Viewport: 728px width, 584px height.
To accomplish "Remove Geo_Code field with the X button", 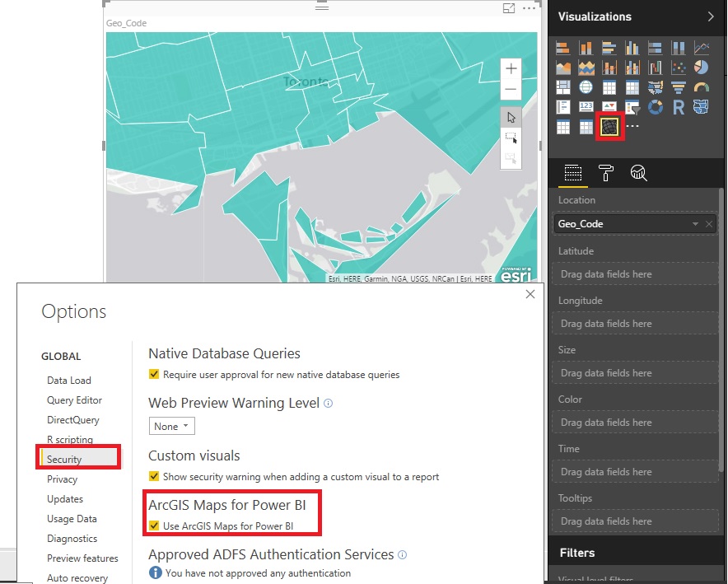I will click(x=709, y=224).
